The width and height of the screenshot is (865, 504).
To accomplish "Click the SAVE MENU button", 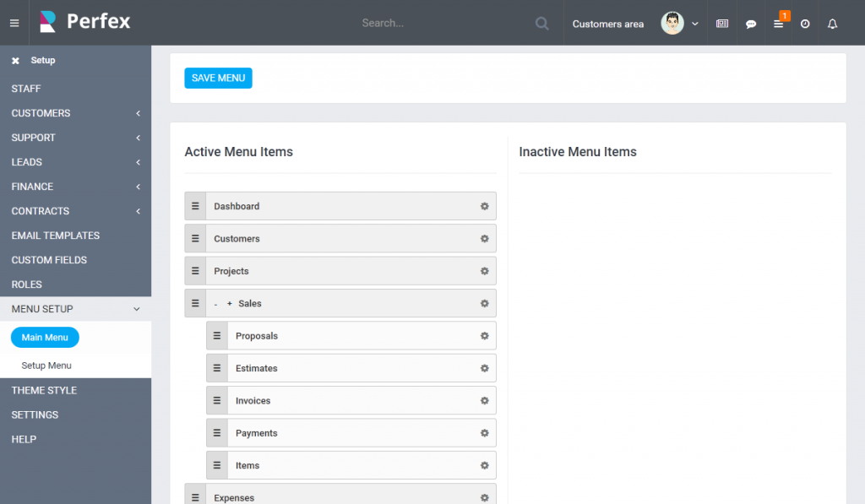I will click(218, 78).
